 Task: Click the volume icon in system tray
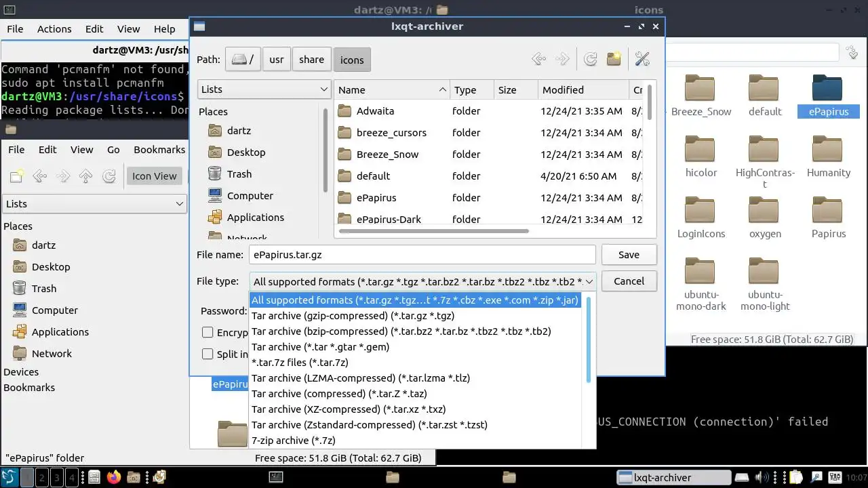coord(763,477)
